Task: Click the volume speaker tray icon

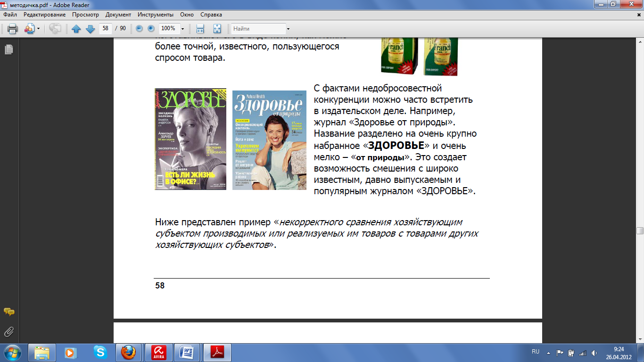Action: pyautogui.click(x=594, y=353)
